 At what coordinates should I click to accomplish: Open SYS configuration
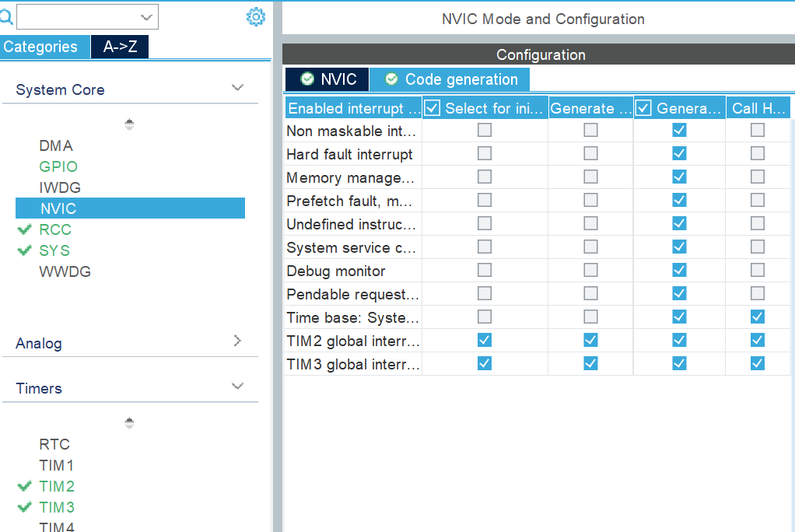54,250
